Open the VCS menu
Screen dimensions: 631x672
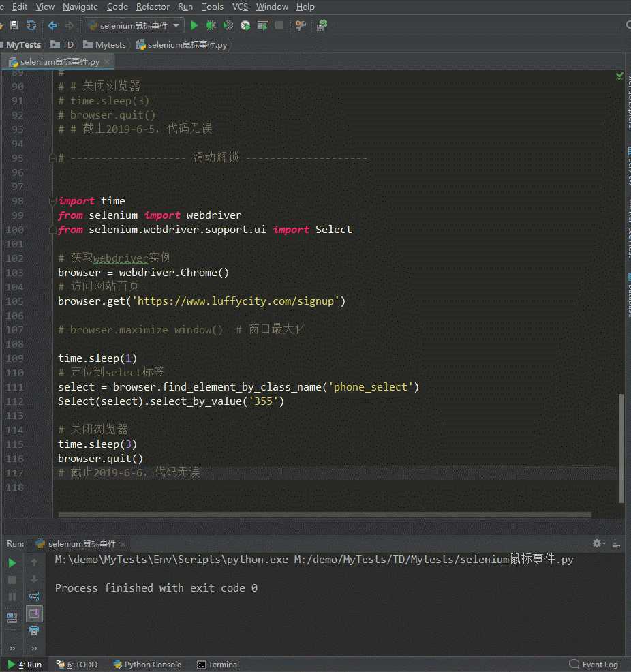point(240,7)
